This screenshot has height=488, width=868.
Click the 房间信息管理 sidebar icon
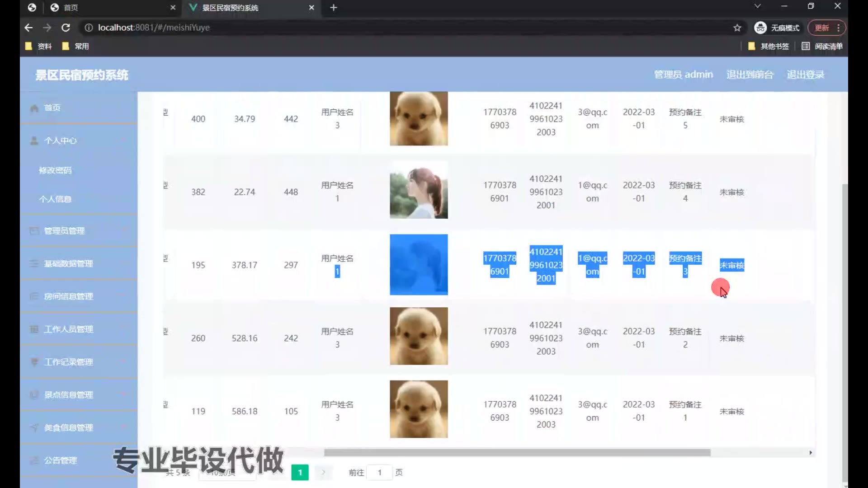34,296
